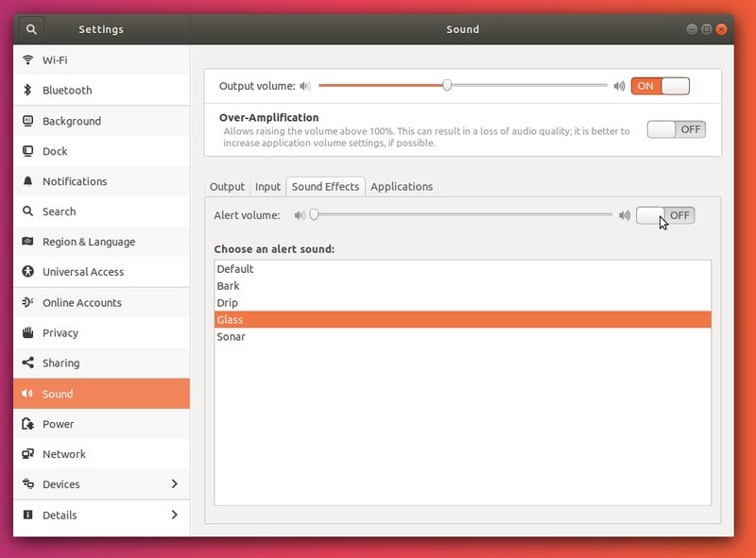Viewport: 756px width, 558px height.
Task: Click the Sharing icon in sidebar
Action: tap(27, 364)
